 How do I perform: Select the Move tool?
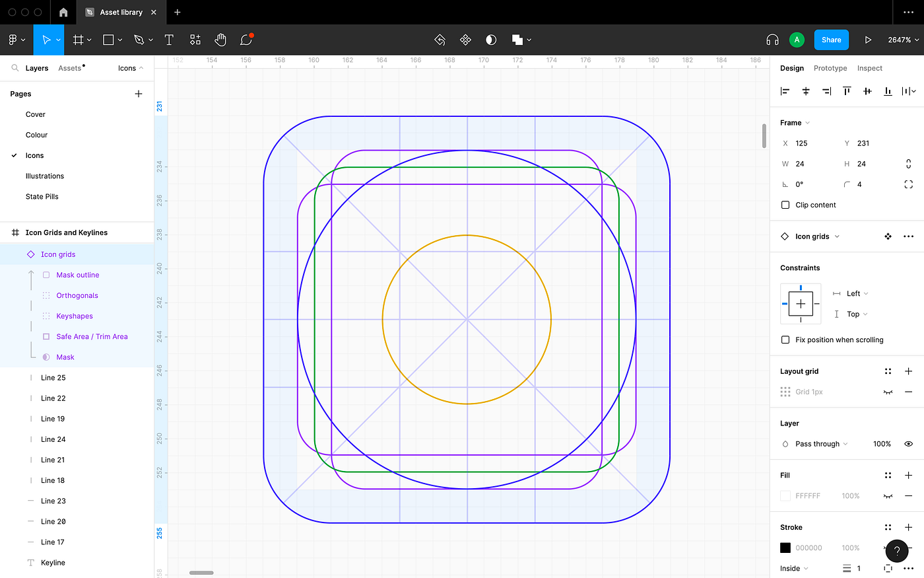[x=46, y=40]
